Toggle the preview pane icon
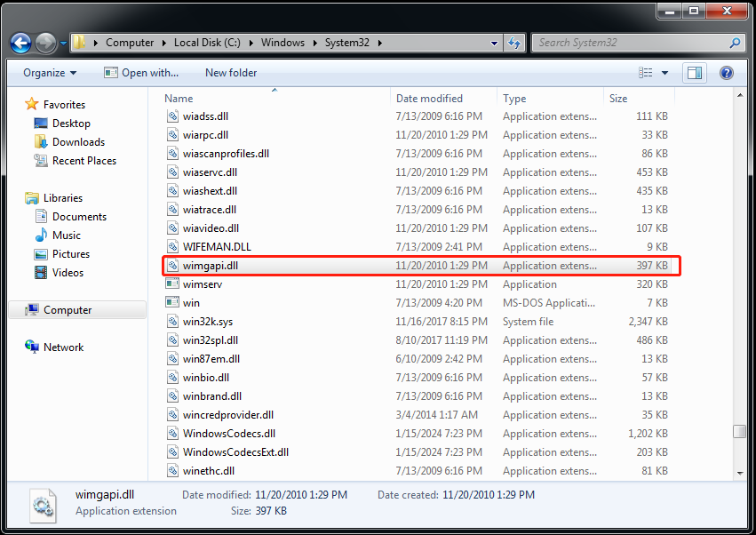Viewport: 756px width, 535px height. point(695,73)
